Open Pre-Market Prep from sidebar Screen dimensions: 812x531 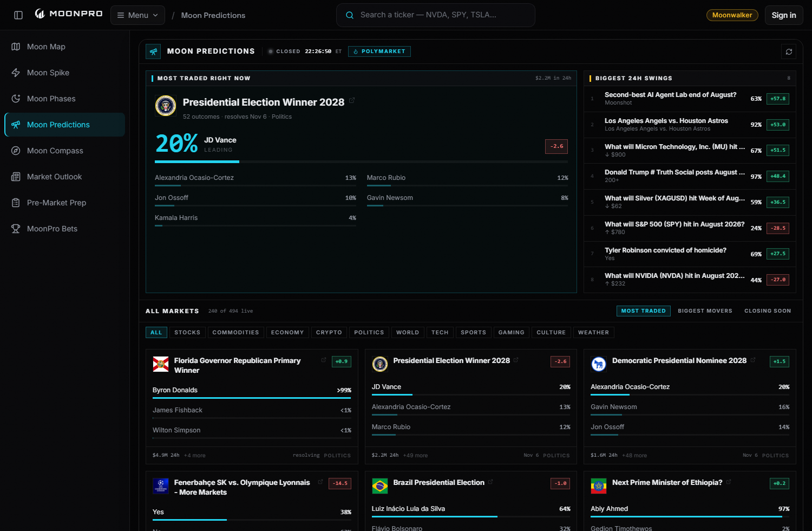[x=65, y=203]
